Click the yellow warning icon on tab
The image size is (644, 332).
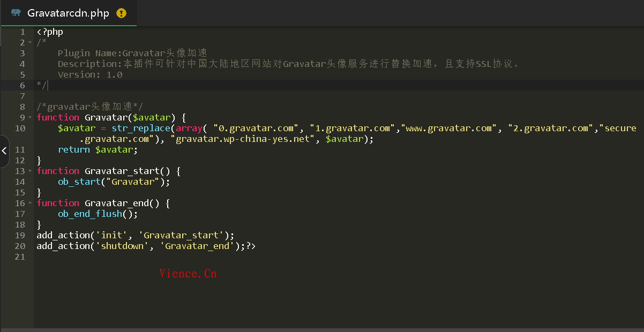(122, 13)
